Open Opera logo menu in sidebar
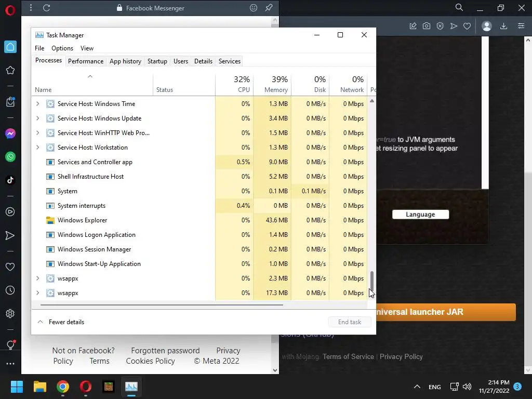 [x=10, y=10]
